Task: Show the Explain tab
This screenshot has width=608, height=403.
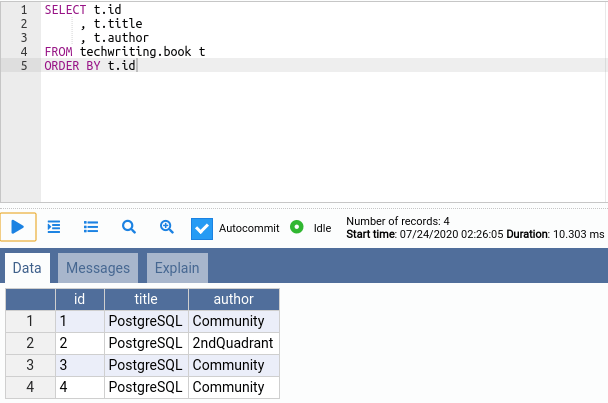Action: tap(178, 268)
